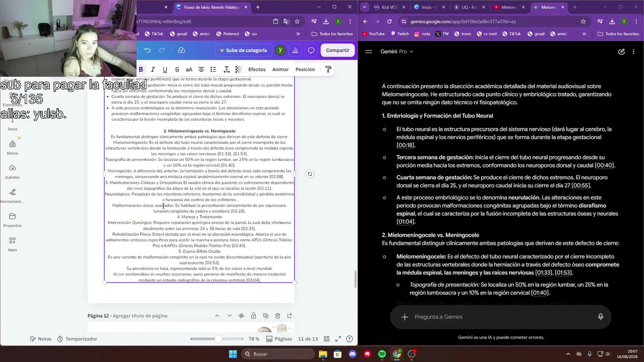Delete page 12 with trash icon

tap(278, 316)
